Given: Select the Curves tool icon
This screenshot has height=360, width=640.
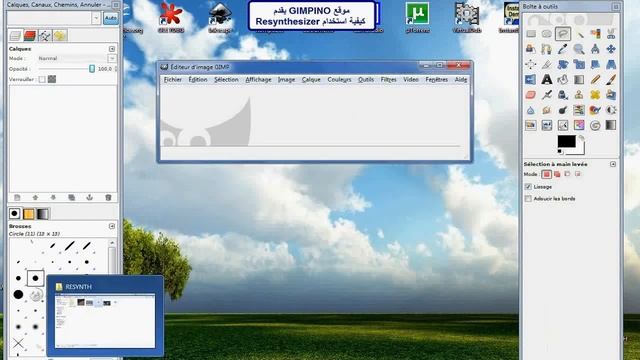Looking at the screenshot, I should [562, 125].
